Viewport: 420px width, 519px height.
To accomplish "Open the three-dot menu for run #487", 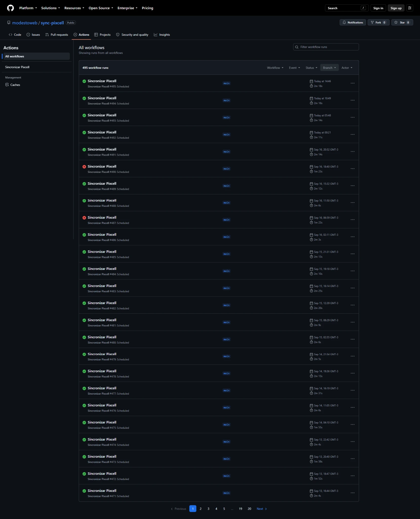I will tap(352, 220).
